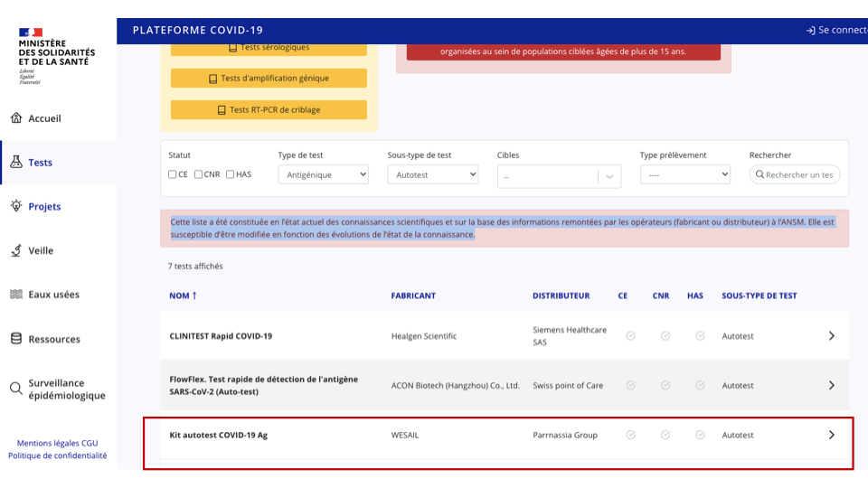Viewport: 868px width, 488px height.
Task: Click Tests RT-PCR de criblage button
Action: pos(269,109)
